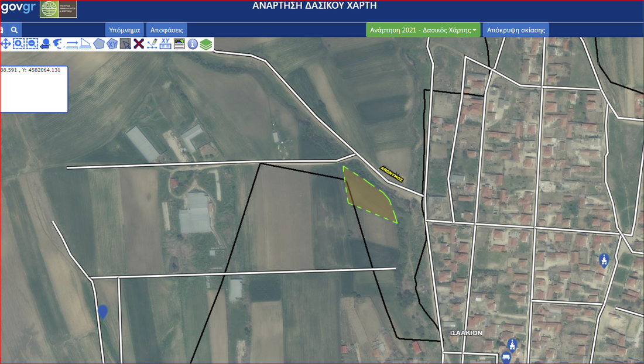
Task: Open the green layers stack panel
Action: 205,44
